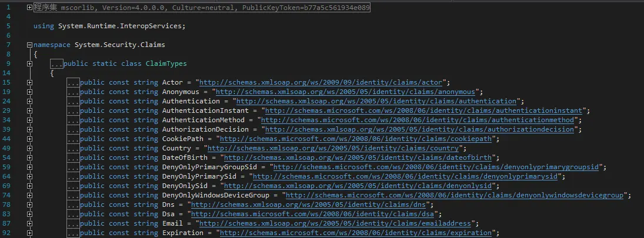This screenshot has height=238, width=644.
Task: Click the DateOfBirth constant name
Action: click(x=185, y=158)
